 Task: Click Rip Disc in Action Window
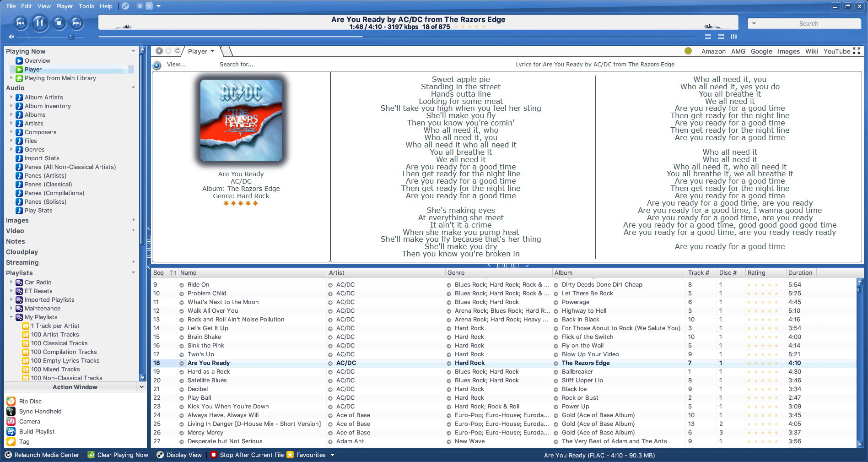click(x=30, y=401)
